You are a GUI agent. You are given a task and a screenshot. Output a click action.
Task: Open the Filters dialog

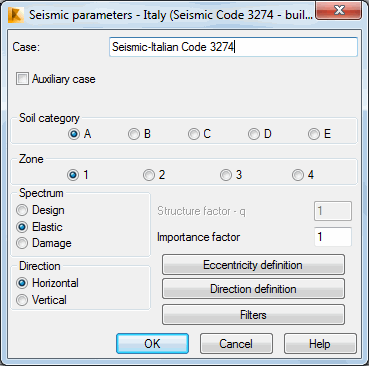click(253, 314)
